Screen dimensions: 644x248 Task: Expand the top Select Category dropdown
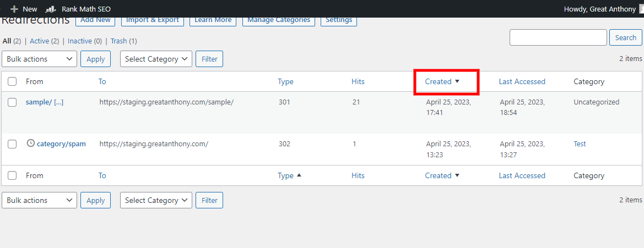point(156,59)
